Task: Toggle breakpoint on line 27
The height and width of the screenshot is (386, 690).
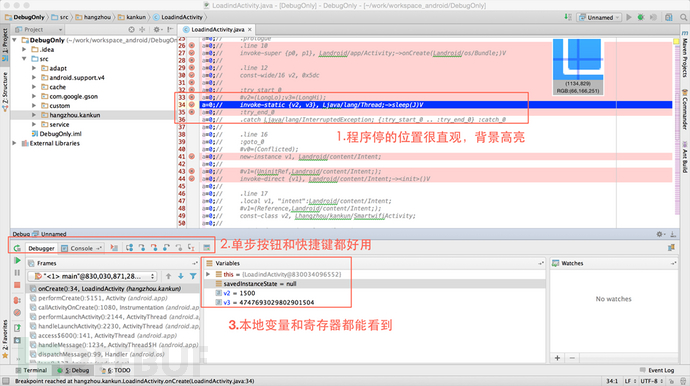Action: click(x=192, y=53)
